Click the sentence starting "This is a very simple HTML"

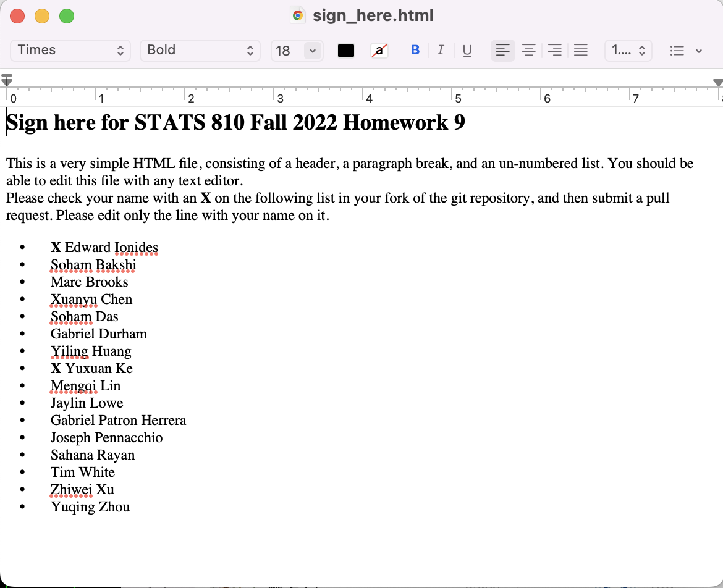[350, 172]
